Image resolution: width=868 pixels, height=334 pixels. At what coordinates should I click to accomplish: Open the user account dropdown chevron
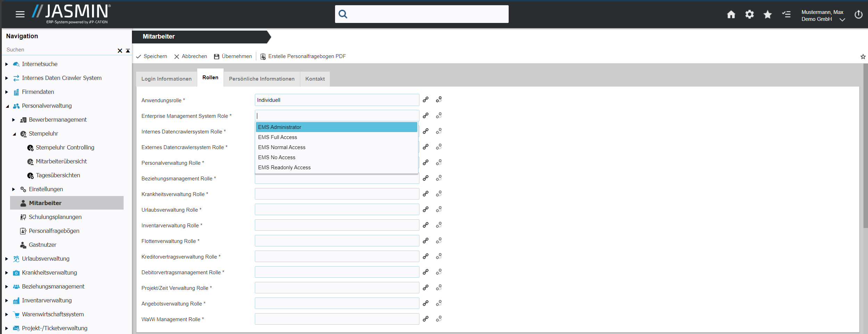tap(842, 20)
